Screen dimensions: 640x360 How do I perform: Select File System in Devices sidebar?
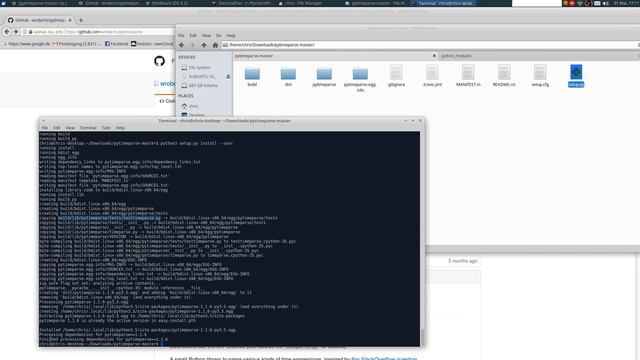point(199,67)
